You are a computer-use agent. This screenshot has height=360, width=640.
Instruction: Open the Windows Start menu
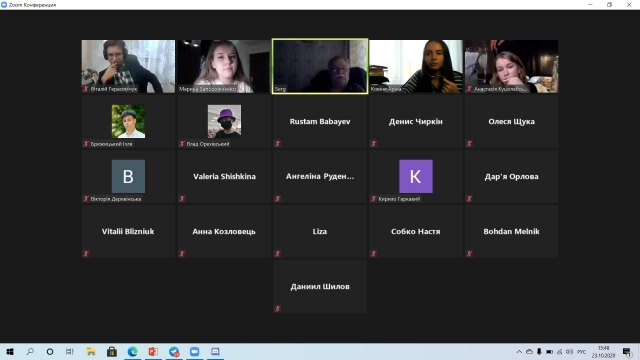(x=10, y=351)
